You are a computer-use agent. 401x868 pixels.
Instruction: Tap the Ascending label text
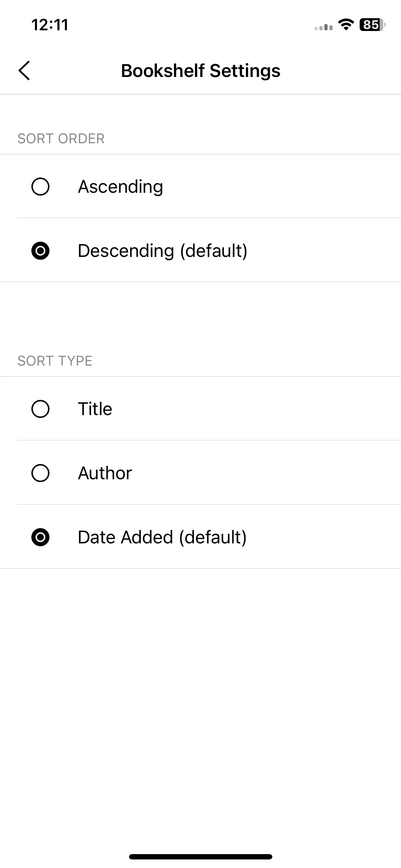click(120, 187)
